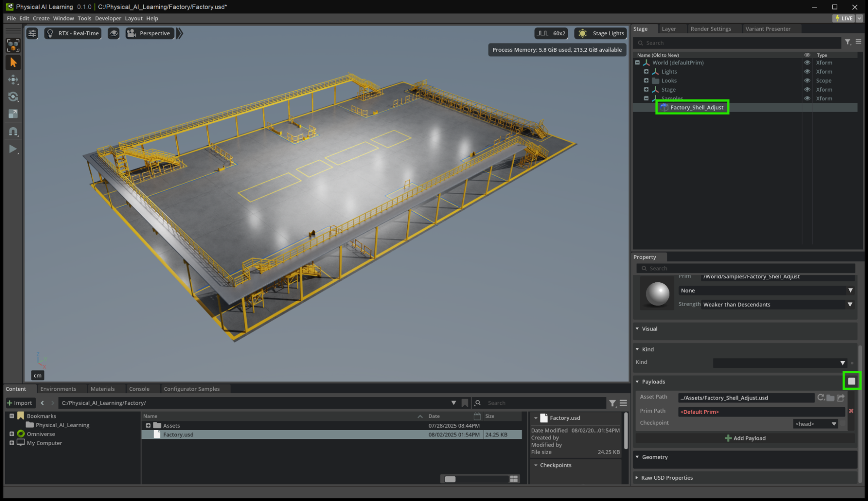The width and height of the screenshot is (868, 501).
Task: Toggle the snap magnet icon
Action: click(13, 132)
